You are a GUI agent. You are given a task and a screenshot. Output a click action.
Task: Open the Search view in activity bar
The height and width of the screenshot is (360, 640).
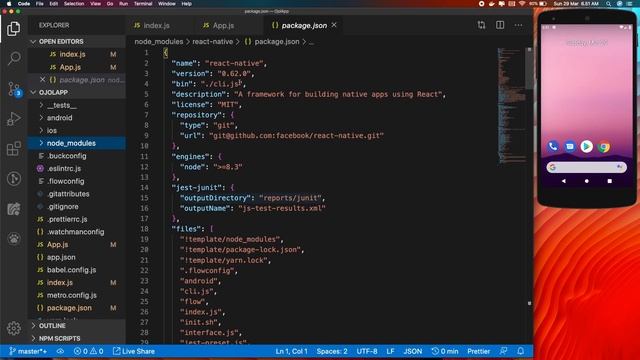(13, 58)
